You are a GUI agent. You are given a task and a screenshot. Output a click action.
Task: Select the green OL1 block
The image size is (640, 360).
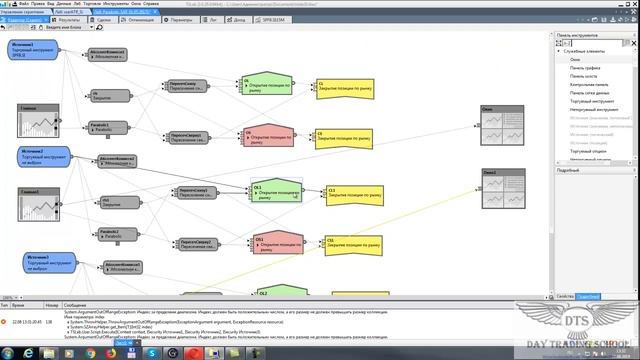pyautogui.click(x=277, y=190)
